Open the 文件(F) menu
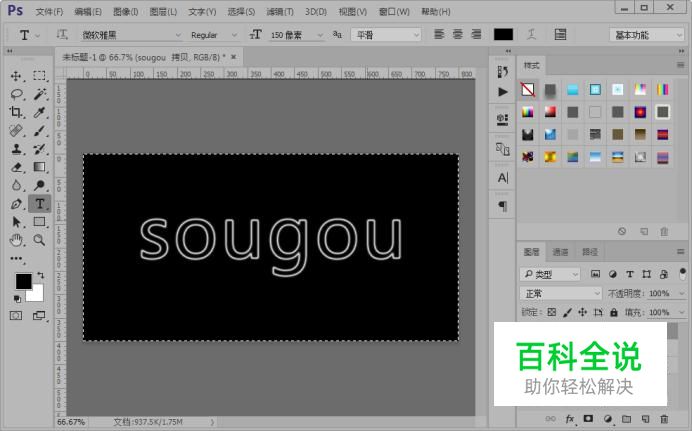Image resolution: width=692 pixels, height=431 pixels. [x=49, y=12]
